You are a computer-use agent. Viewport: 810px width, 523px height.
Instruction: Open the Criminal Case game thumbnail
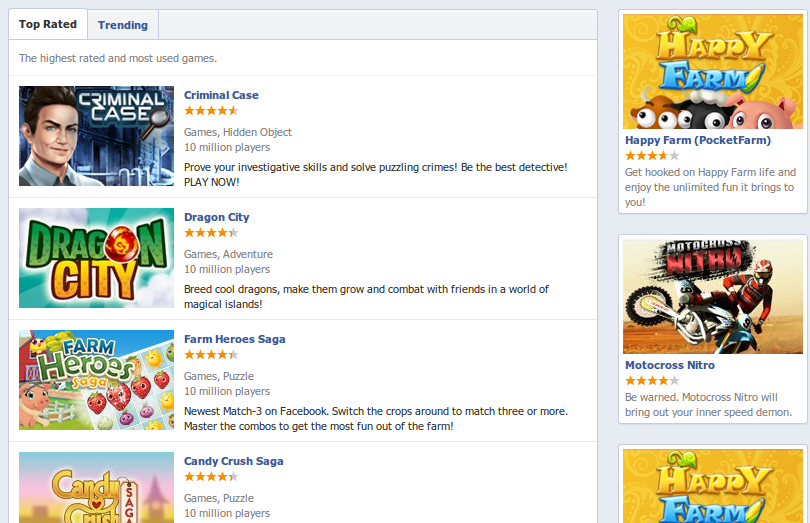coord(97,136)
